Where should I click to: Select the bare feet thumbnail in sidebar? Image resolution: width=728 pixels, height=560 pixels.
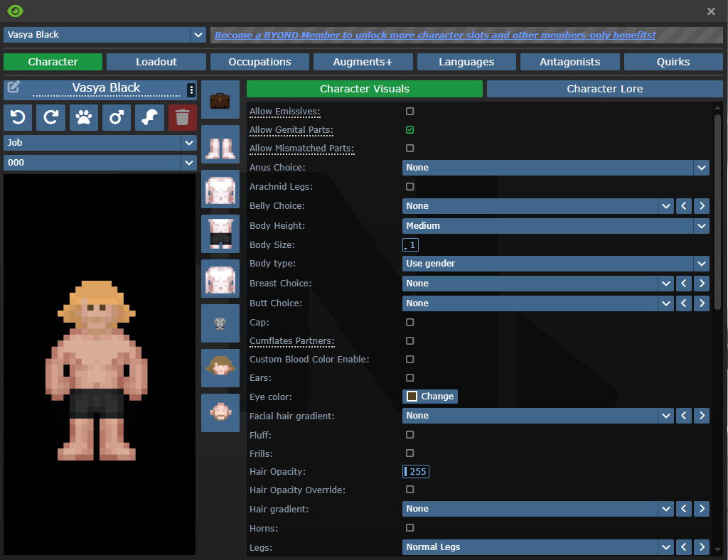click(220, 145)
